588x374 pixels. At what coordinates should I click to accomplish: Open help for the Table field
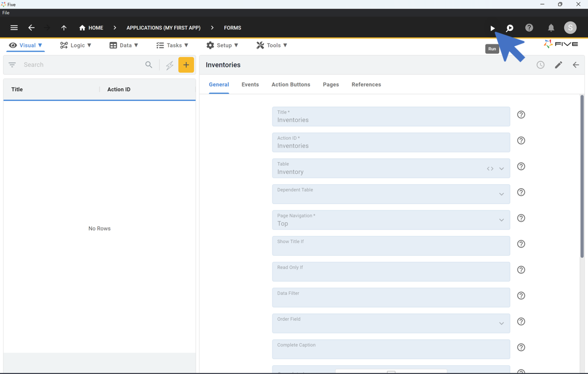[521, 167]
